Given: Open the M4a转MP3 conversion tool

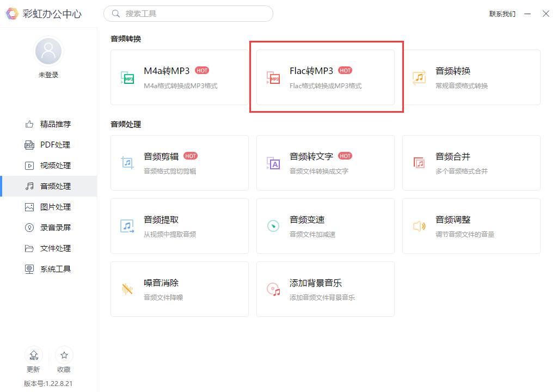Looking at the screenshot, I should [180, 77].
